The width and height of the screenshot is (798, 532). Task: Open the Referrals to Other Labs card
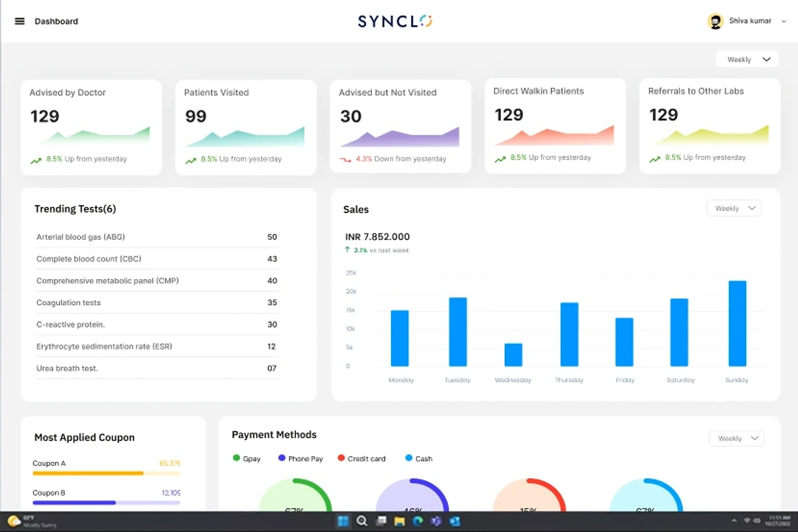coord(710,126)
